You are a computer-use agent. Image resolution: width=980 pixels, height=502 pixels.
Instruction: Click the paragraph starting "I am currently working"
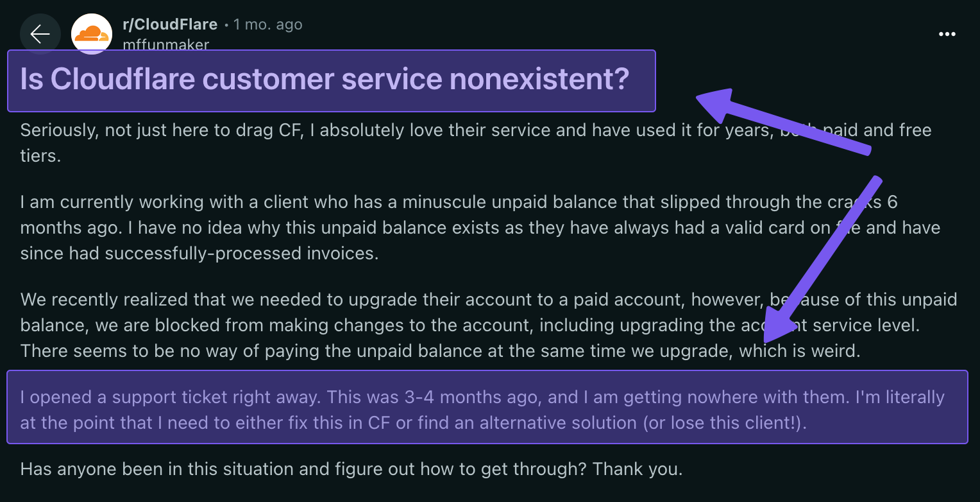pyautogui.click(x=449, y=228)
